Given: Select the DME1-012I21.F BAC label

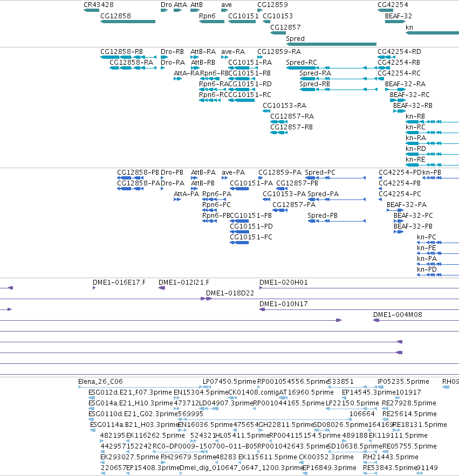Looking at the screenshot, I should point(184,282).
